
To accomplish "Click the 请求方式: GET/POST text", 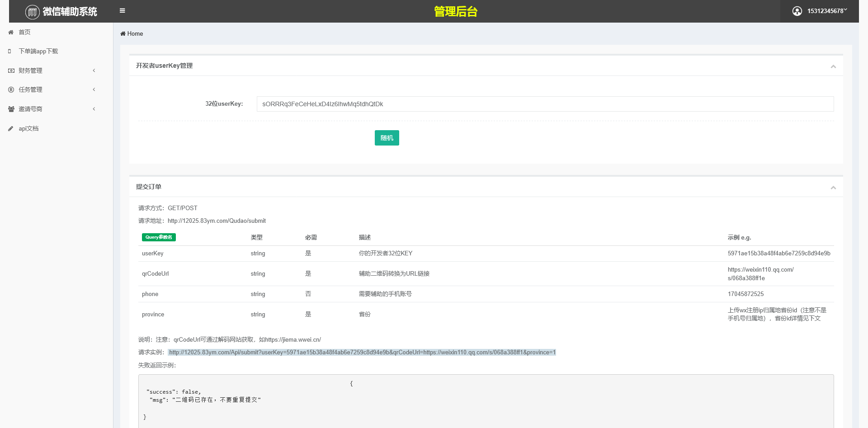I will [168, 208].
